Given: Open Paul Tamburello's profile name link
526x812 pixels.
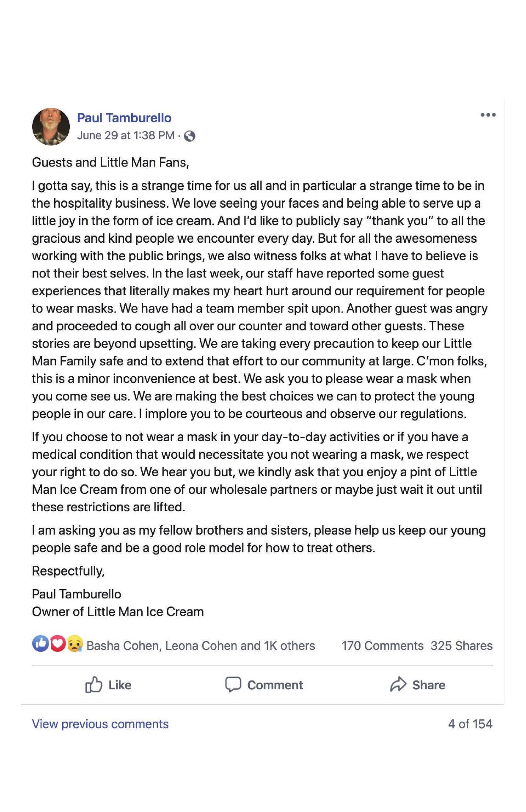Looking at the screenshot, I should coord(124,118).
